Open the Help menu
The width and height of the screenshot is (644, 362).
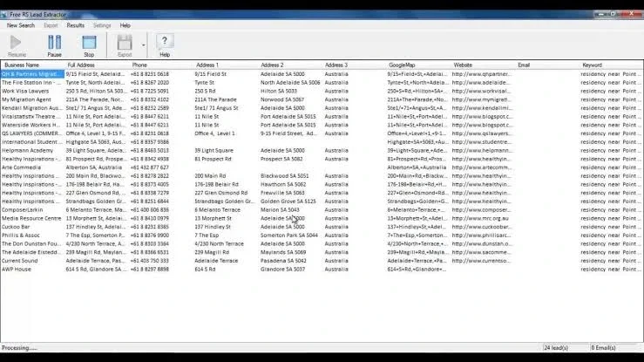(125, 25)
